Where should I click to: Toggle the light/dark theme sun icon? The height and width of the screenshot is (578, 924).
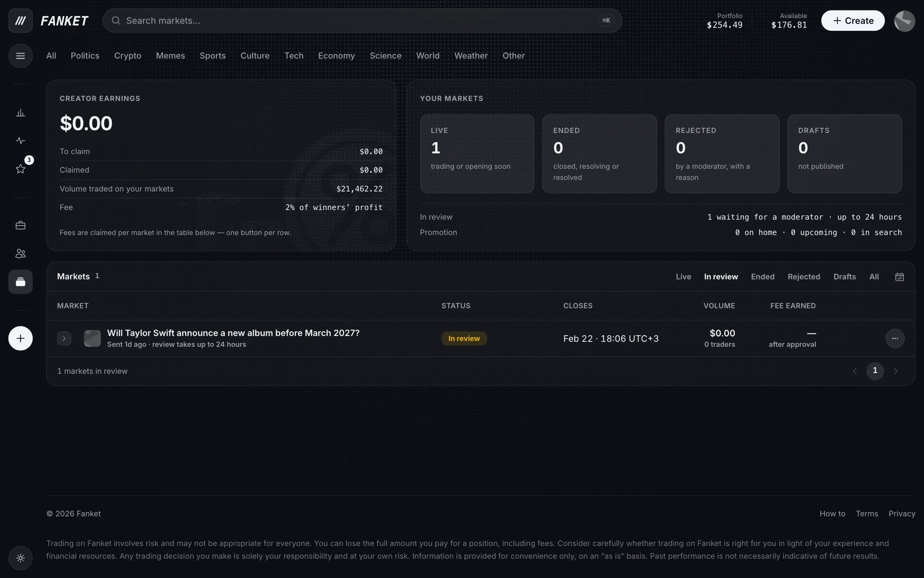(x=20, y=558)
